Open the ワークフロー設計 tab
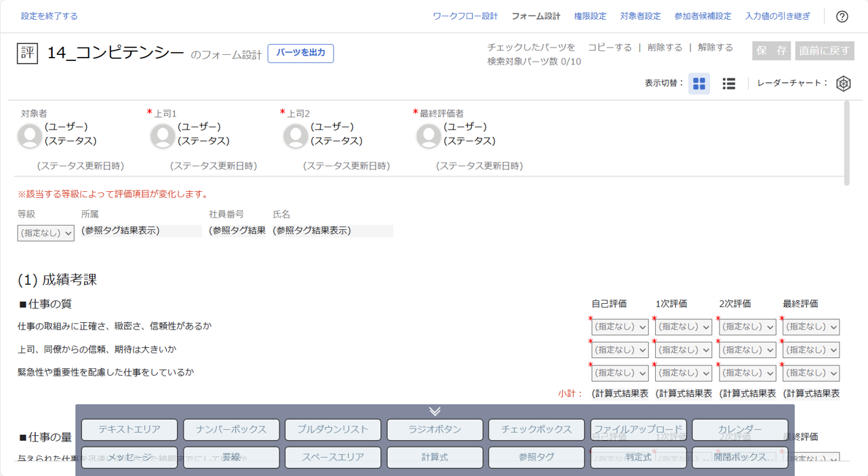Screen dimensions: 868x476 point(465,16)
